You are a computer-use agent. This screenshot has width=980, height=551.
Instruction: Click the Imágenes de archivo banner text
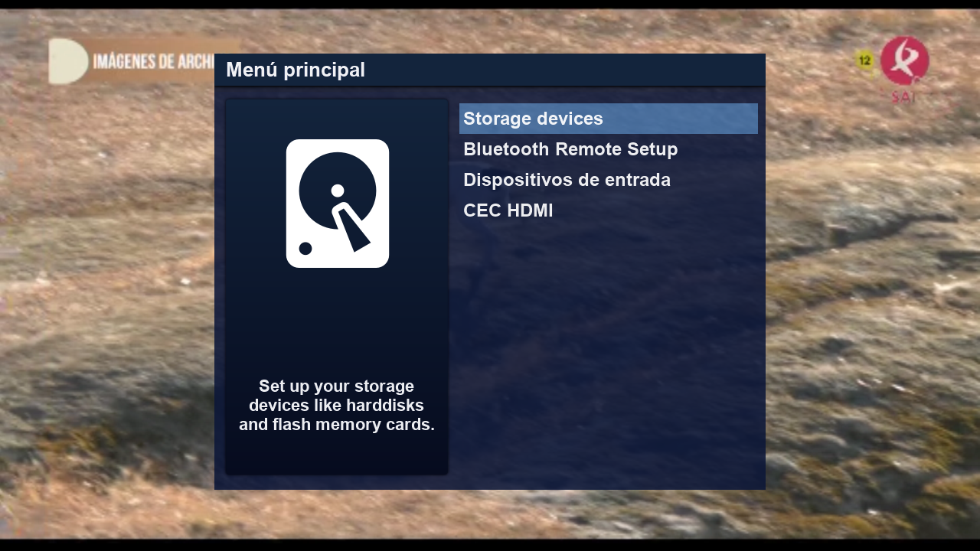point(153,62)
